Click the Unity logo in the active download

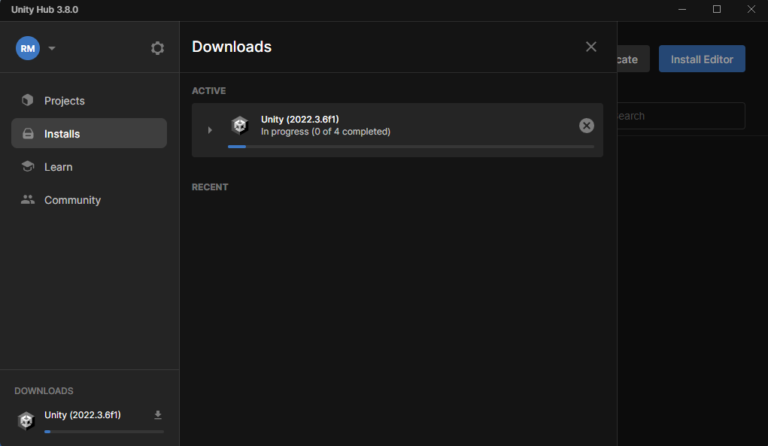(x=240, y=125)
